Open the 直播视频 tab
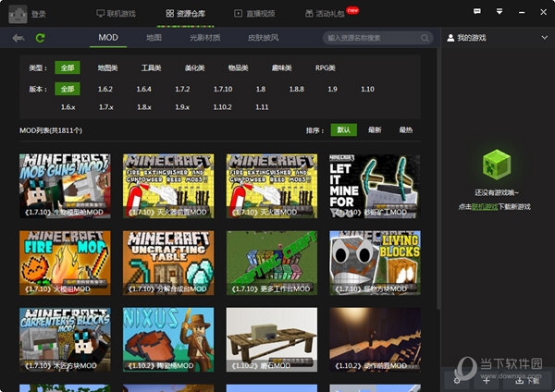This screenshot has height=392, width=555. (x=254, y=14)
